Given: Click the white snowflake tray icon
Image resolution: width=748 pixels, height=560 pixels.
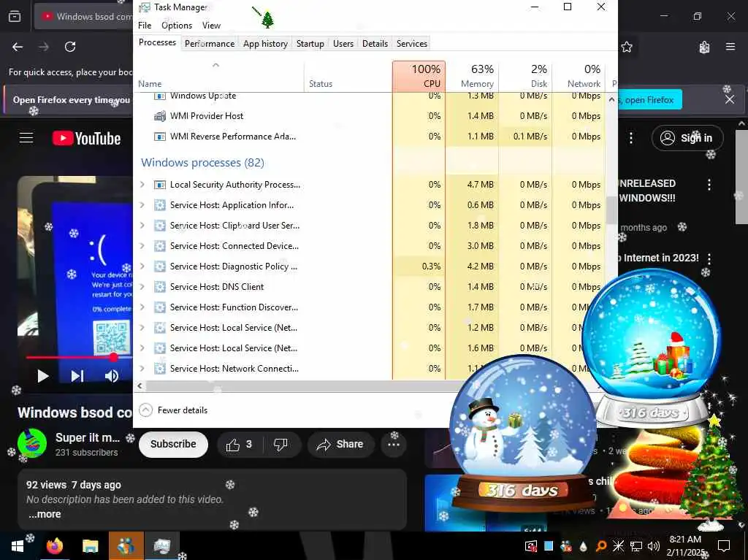Looking at the screenshot, I should pyautogui.click(x=618, y=546).
